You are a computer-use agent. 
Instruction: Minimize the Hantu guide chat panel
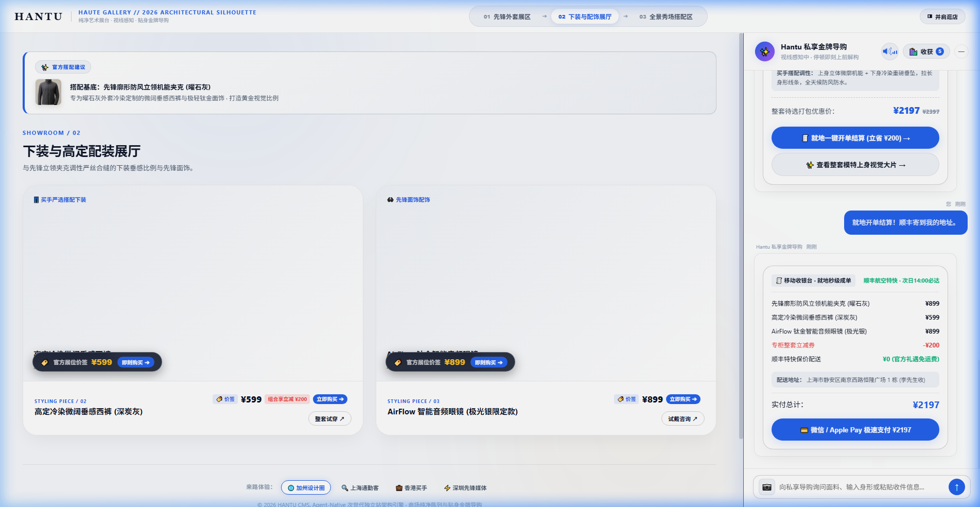coord(961,51)
